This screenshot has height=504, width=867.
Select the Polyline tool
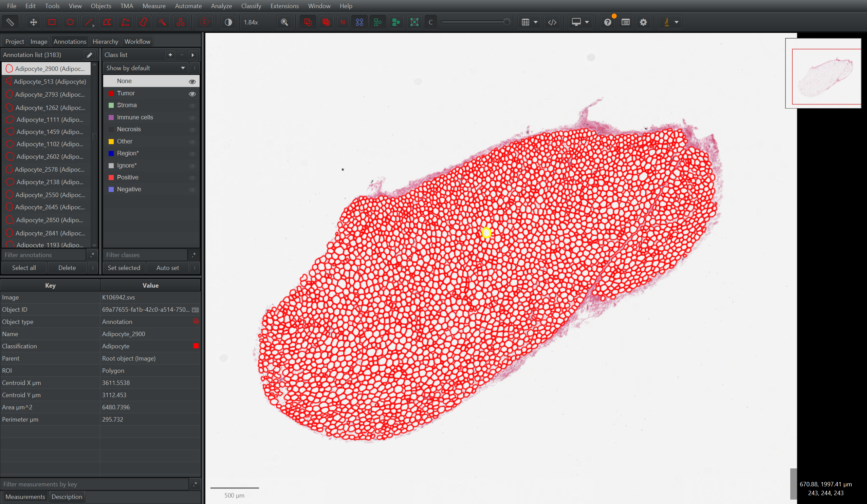pyautogui.click(x=126, y=22)
